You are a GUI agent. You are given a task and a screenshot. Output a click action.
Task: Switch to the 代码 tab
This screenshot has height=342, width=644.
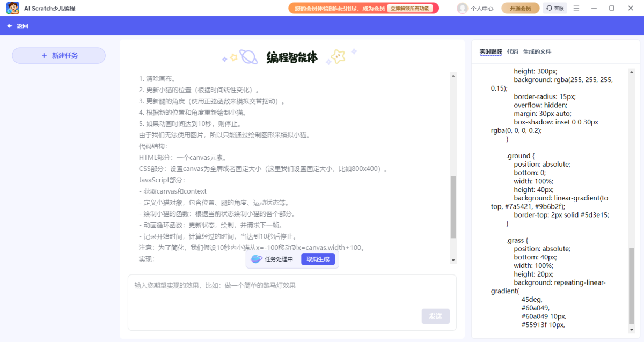point(513,51)
